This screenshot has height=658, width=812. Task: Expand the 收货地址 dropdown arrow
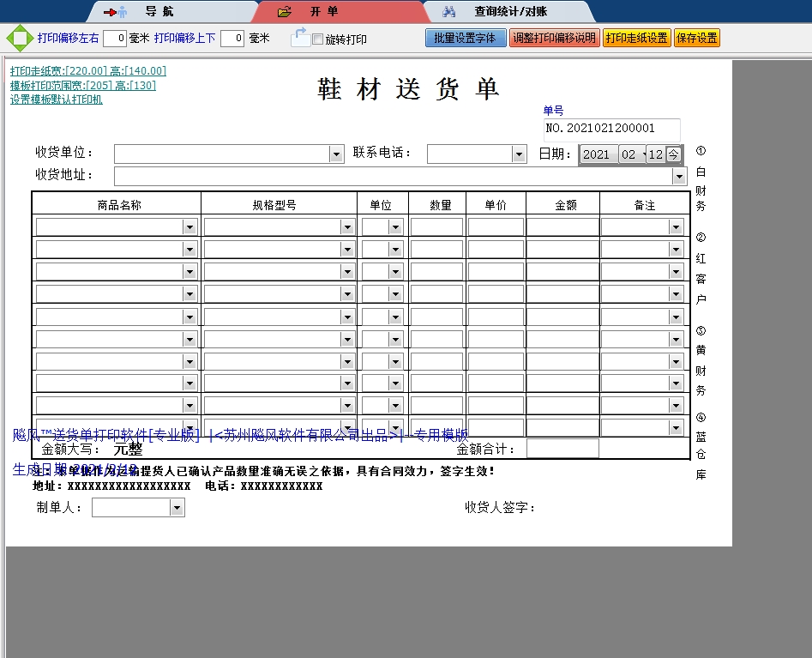[x=679, y=176]
